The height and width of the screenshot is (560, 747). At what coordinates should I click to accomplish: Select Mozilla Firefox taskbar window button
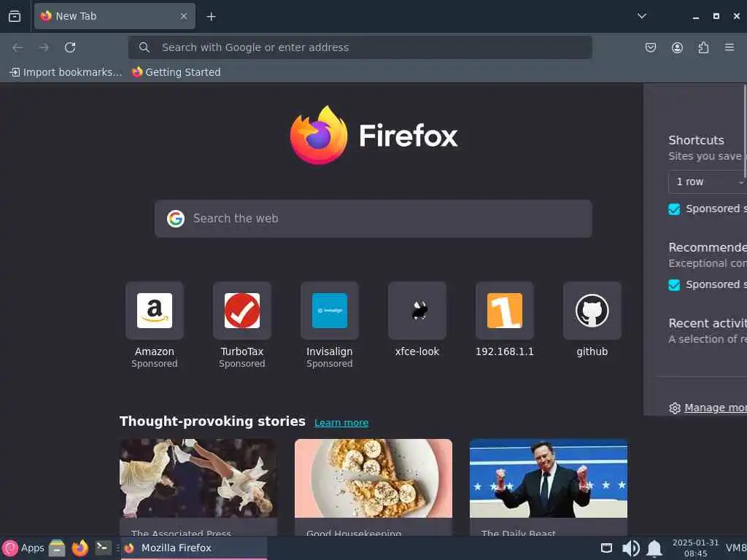click(194, 548)
